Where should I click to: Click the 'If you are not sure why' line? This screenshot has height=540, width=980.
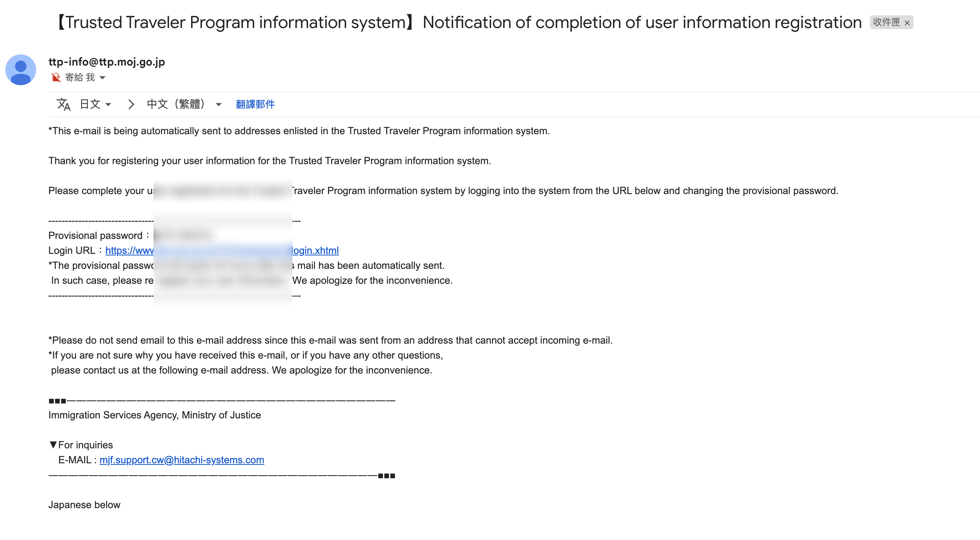246,355
